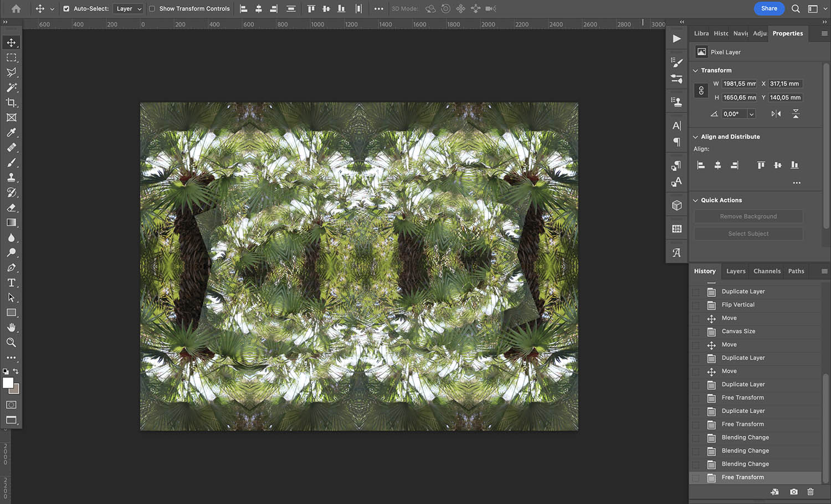Select the Clone Stamp tool
This screenshot has width=831, height=504.
(11, 177)
